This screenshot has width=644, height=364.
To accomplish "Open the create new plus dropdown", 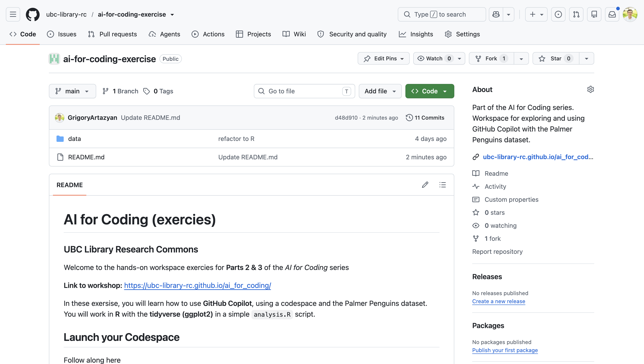I will 536,14.
